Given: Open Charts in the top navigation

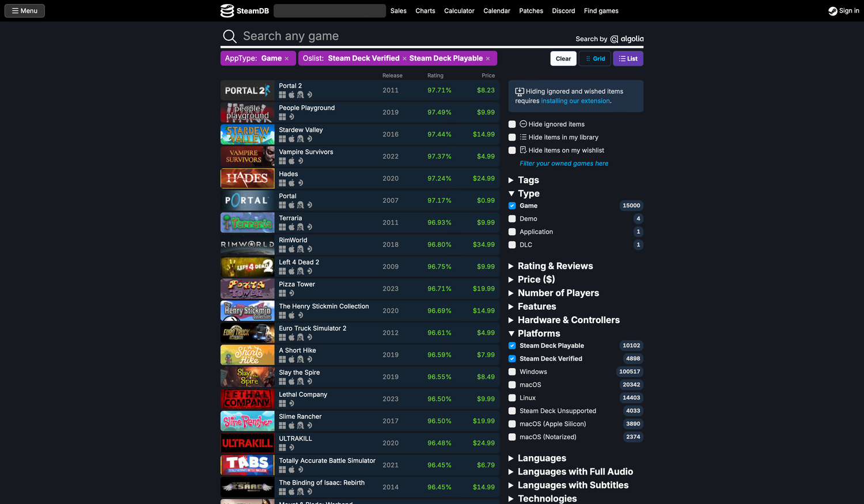Looking at the screenshot, I should [x=425, y=11].
